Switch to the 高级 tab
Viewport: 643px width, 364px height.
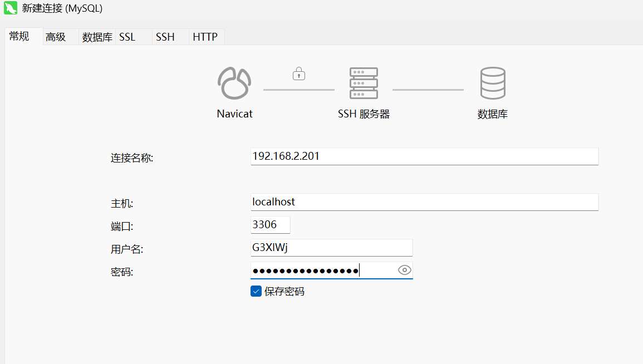(x=56, y=37)
